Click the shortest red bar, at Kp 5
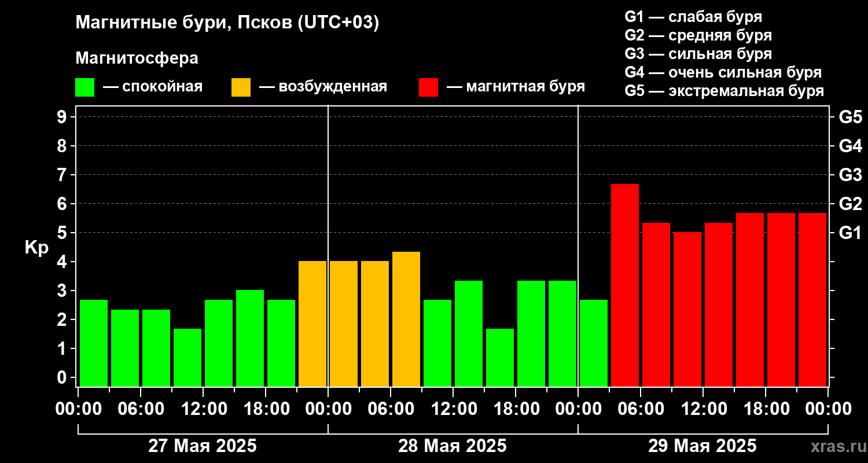 (687, 310)
